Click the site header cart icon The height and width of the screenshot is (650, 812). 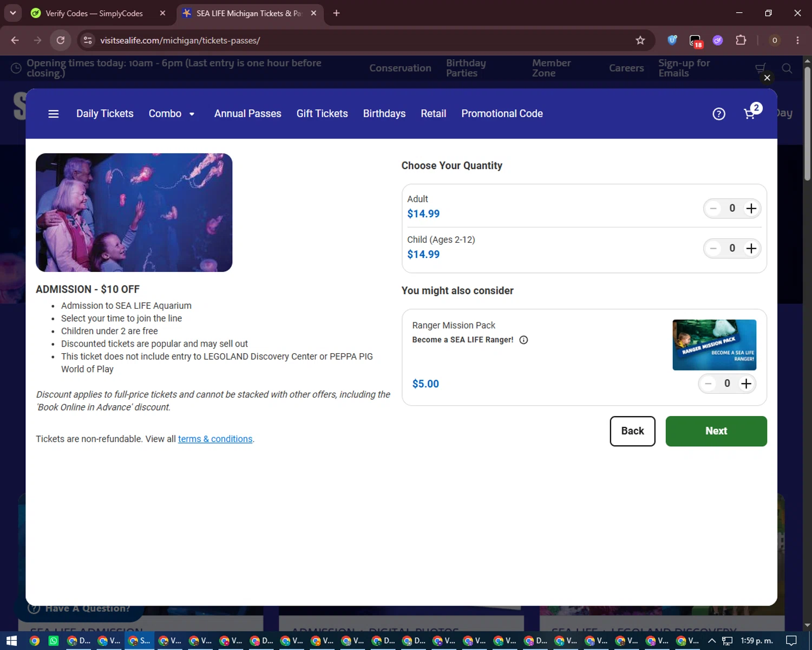pyautogui.click(x=760, y=68)
